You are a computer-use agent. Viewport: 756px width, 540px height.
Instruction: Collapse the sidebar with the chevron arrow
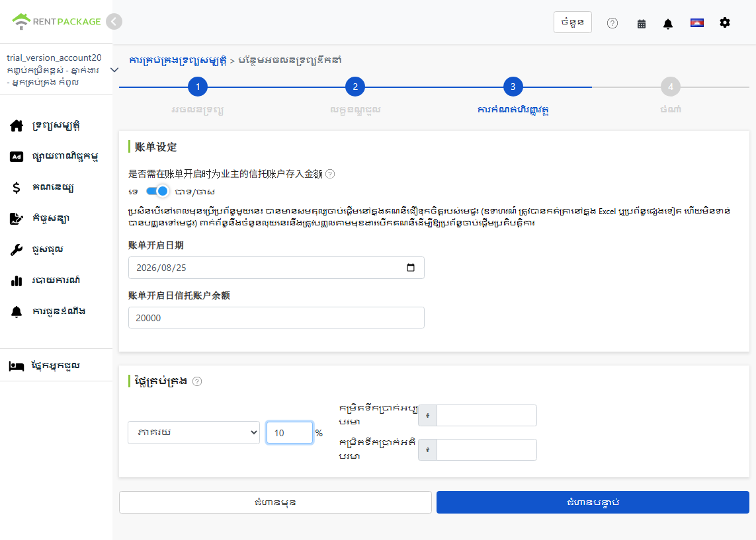114,22
